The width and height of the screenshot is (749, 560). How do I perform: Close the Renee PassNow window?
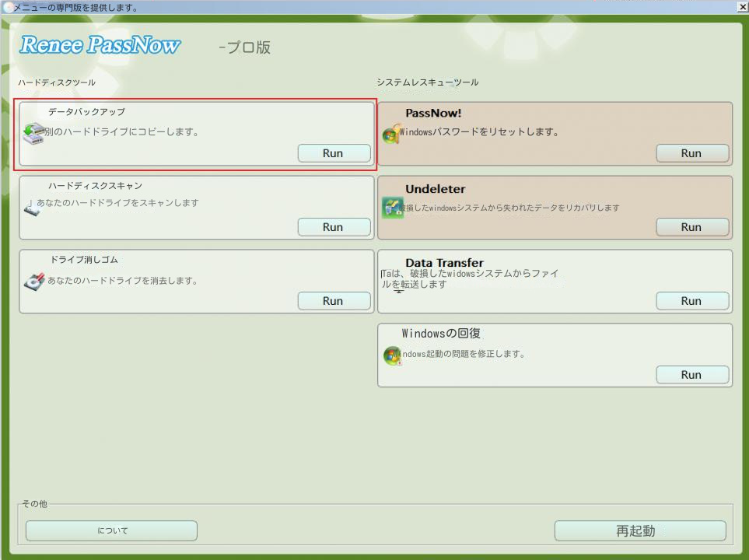coord(743,7)
